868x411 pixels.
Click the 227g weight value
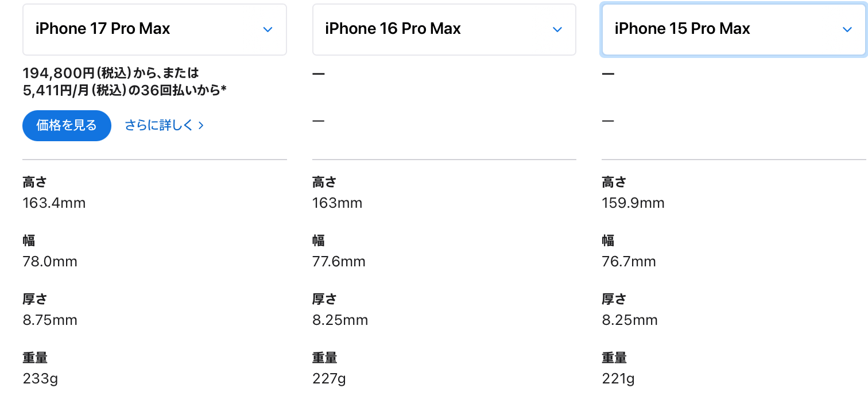329,379
